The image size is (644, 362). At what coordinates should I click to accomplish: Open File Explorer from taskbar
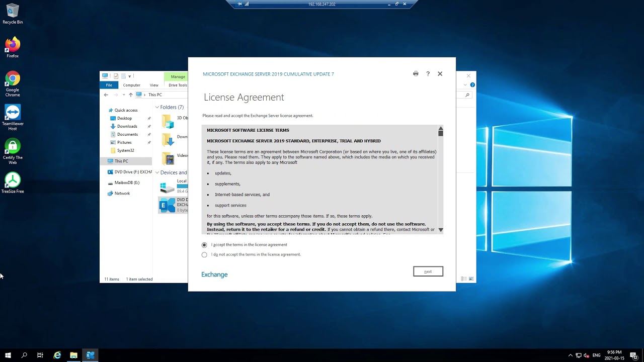[x=73, y=355]
